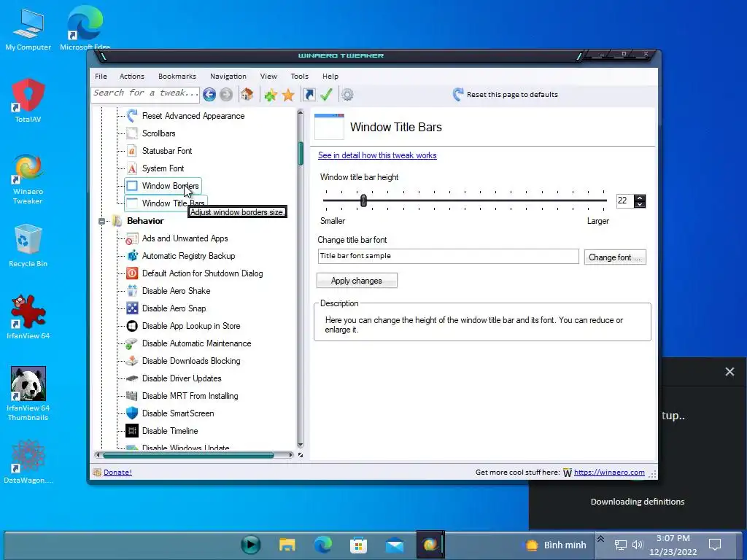747x560 pixels.
Task: Click the Default Action for Shutdown Dialog icon
Action: (132, 273)
